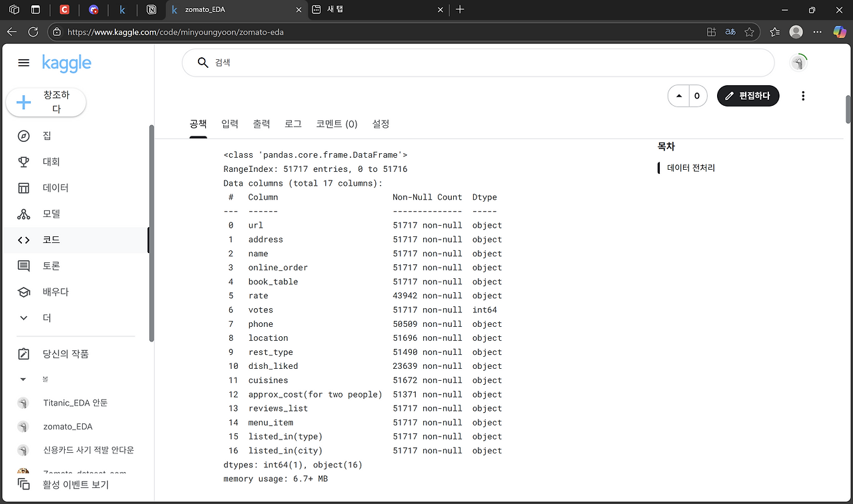Switch to the Notion pinned tab
Viewport: 853px width, 504px height.
click(x=152, y=10)
